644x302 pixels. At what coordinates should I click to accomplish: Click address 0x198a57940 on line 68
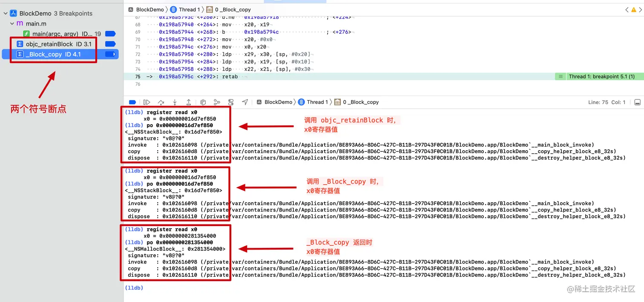pyautogui.click(x=176, y=25)
